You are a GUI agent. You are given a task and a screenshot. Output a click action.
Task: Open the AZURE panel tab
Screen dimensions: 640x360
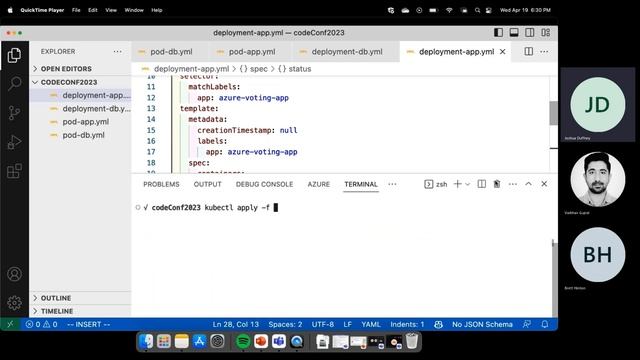[318, 184]
